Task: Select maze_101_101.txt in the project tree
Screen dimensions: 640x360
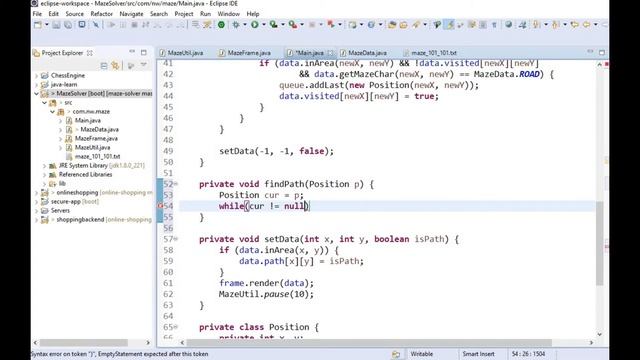Action: 98,156
